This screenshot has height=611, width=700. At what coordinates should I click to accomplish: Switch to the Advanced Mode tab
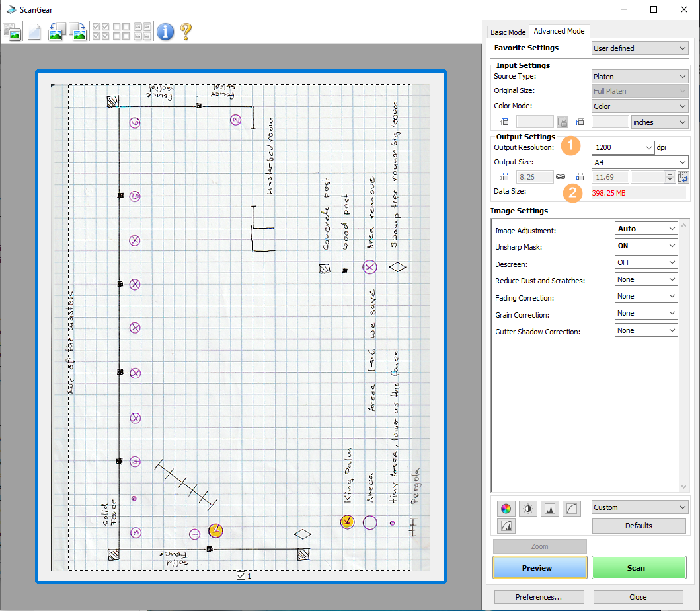point(559,31)
